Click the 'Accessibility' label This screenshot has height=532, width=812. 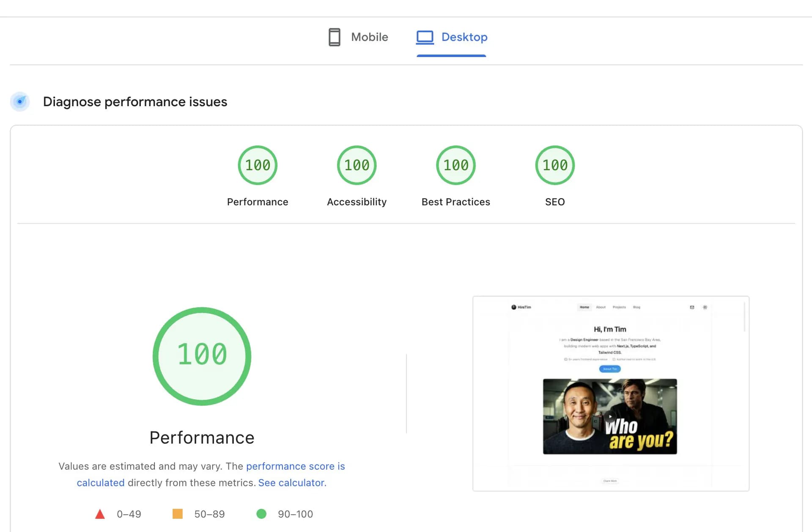(x=357, y=202)
